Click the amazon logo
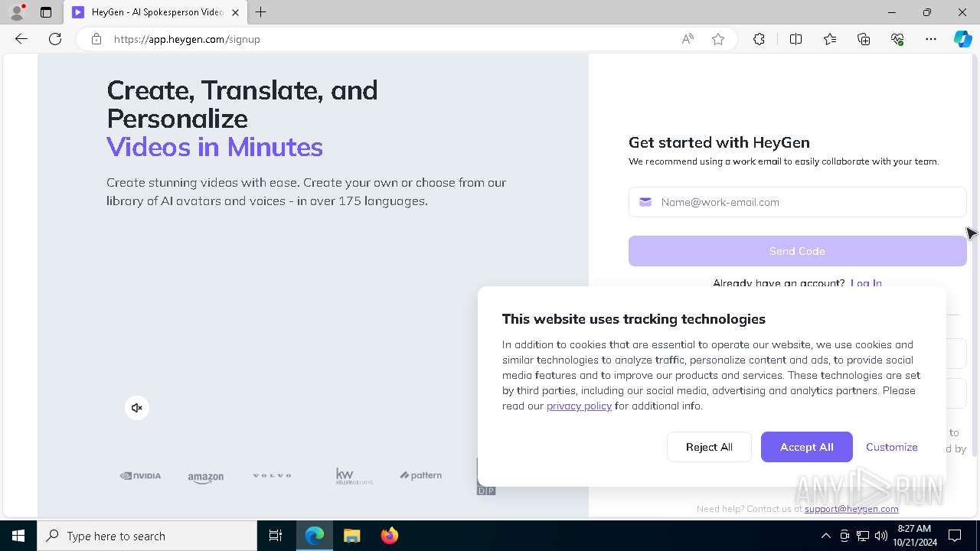This screenshot has width=980, height=551. (206, 478)
